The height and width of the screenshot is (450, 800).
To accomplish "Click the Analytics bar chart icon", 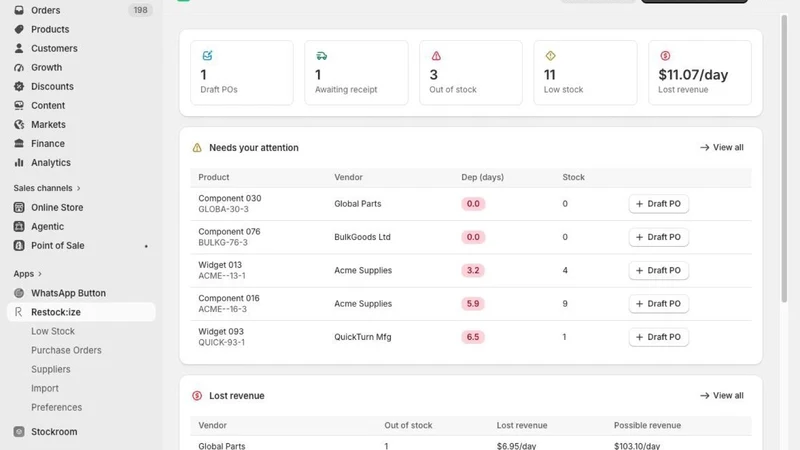I will coord(19,162).
